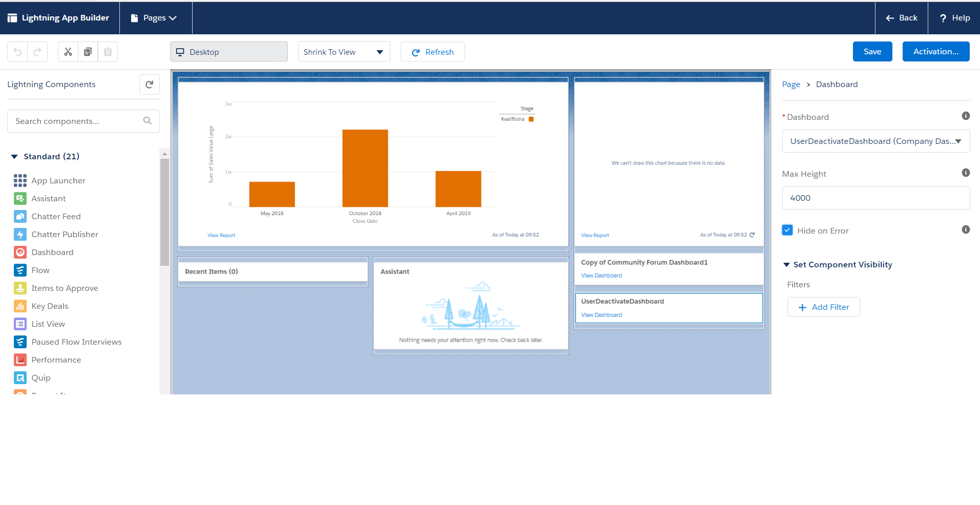980x505 pixels.
Task: Refresh the Lightning Components list
Action: (149, 85)
